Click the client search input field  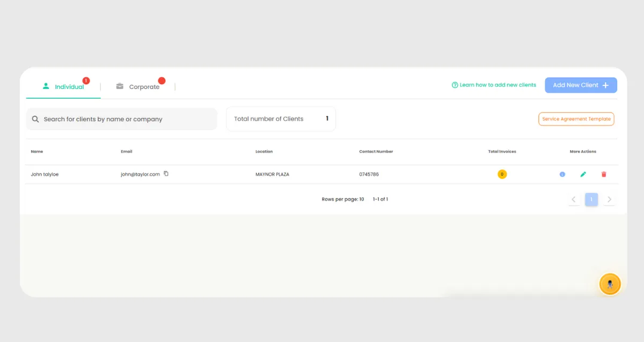[x=121, y=118]
